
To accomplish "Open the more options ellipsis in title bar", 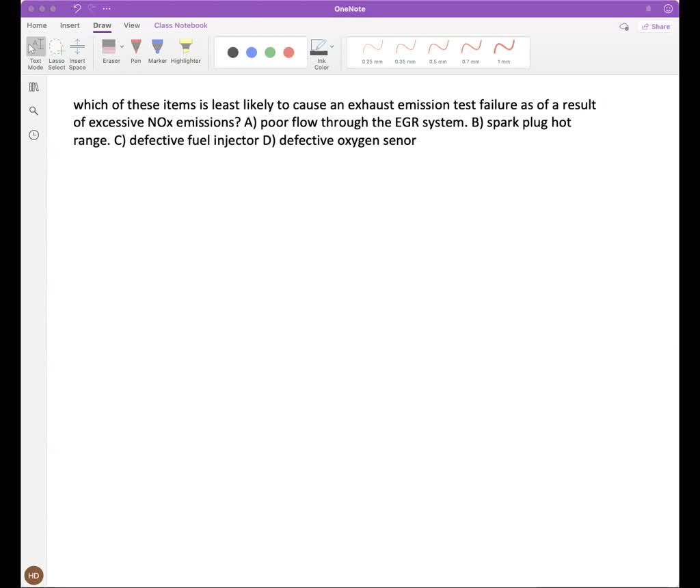I will pyautogui.click(x=106, y=8).
